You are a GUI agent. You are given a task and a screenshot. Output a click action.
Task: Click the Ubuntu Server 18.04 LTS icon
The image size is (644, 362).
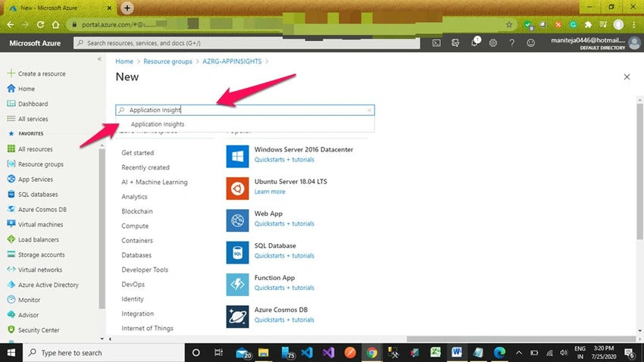pyautogui.click(x=237, y=189)
